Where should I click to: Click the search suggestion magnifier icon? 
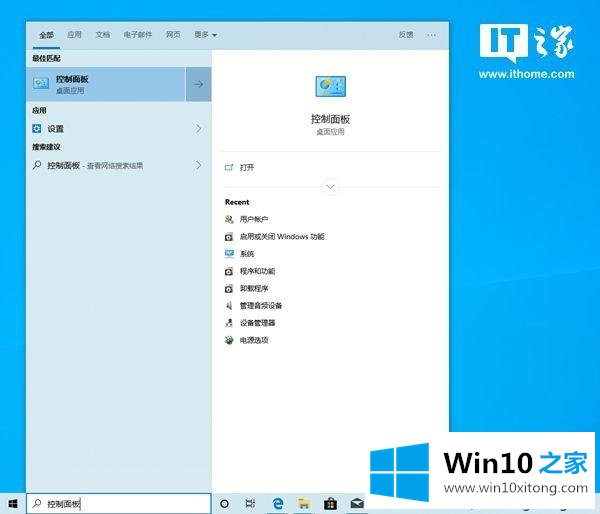click(37, 165)
